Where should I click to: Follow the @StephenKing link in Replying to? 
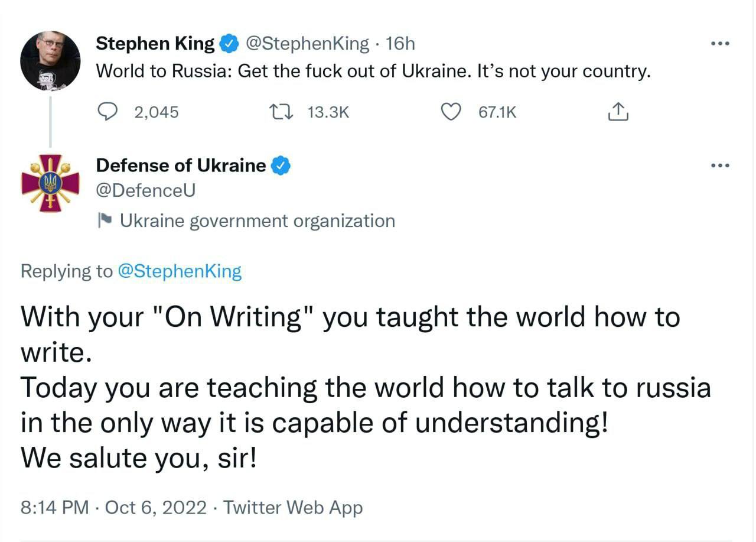coord(180,271)
